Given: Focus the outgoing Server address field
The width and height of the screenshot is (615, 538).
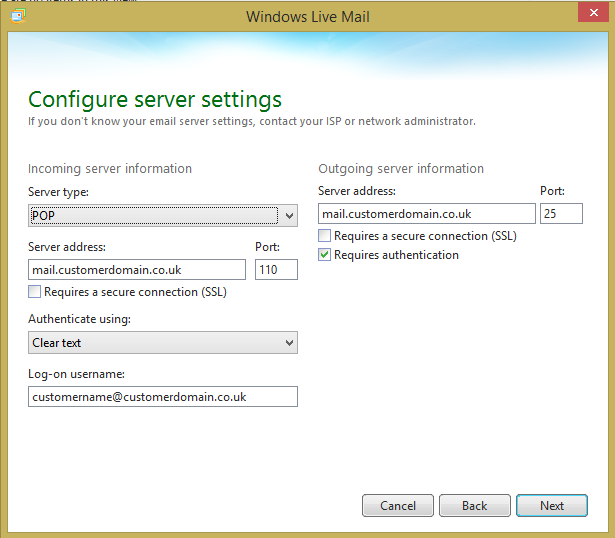Looking at the screenshot, I should click(427, 213).
